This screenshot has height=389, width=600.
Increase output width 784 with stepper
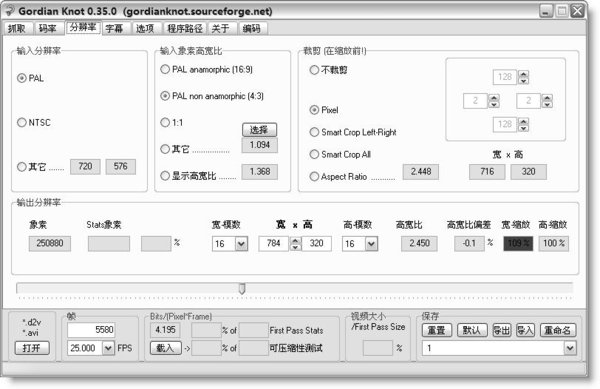click(295, 240)
